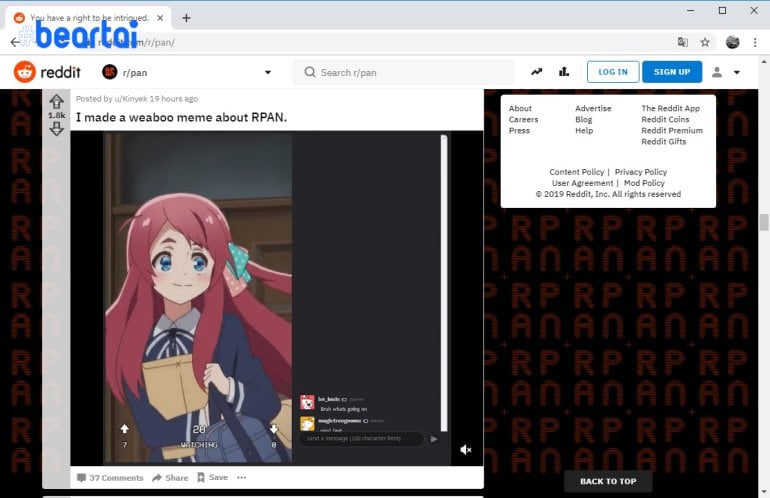Click the LOG IN button

pos(612,72)
